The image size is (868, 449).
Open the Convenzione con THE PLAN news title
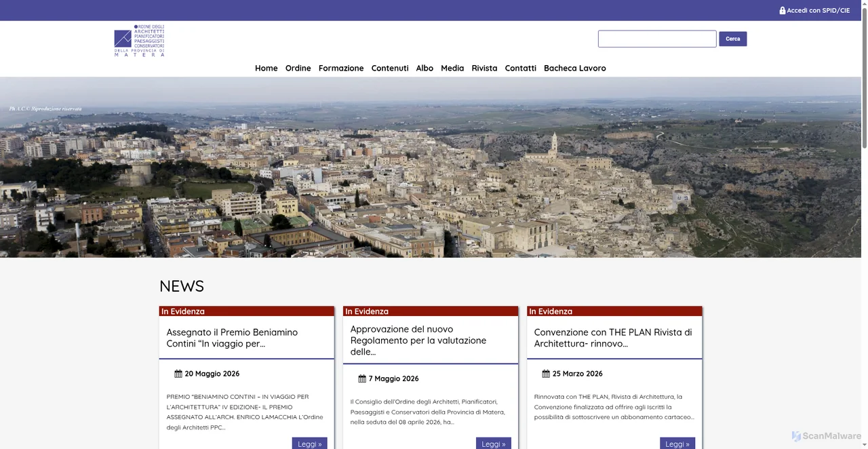pyautogui.click(x=613, y=338)
